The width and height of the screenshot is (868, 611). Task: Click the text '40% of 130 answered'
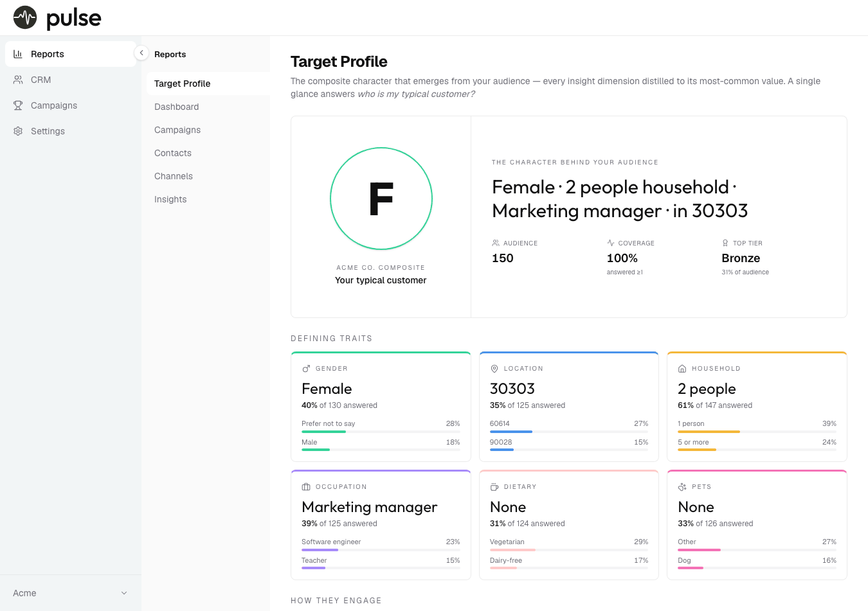tap(339, 405)
